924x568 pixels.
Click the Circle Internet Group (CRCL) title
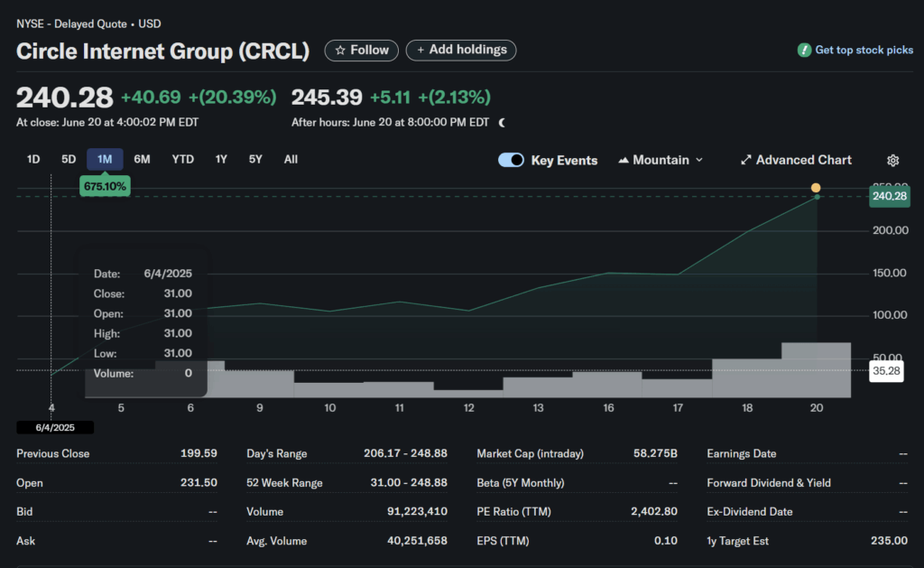pyautogui.click(x=162, y=51)
